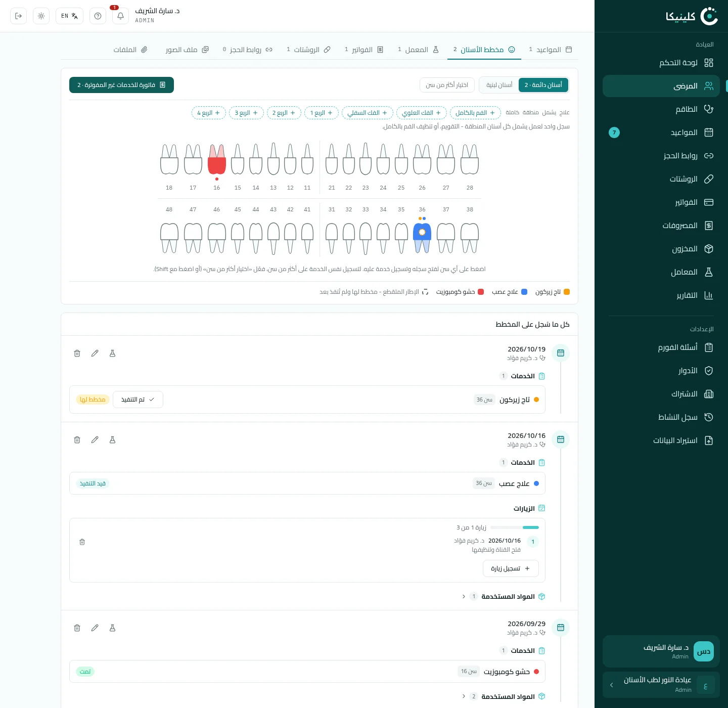This screenshot has height=708, width=728.
Task: Add الربع 4 quadrant treatment
Action: 209,113
